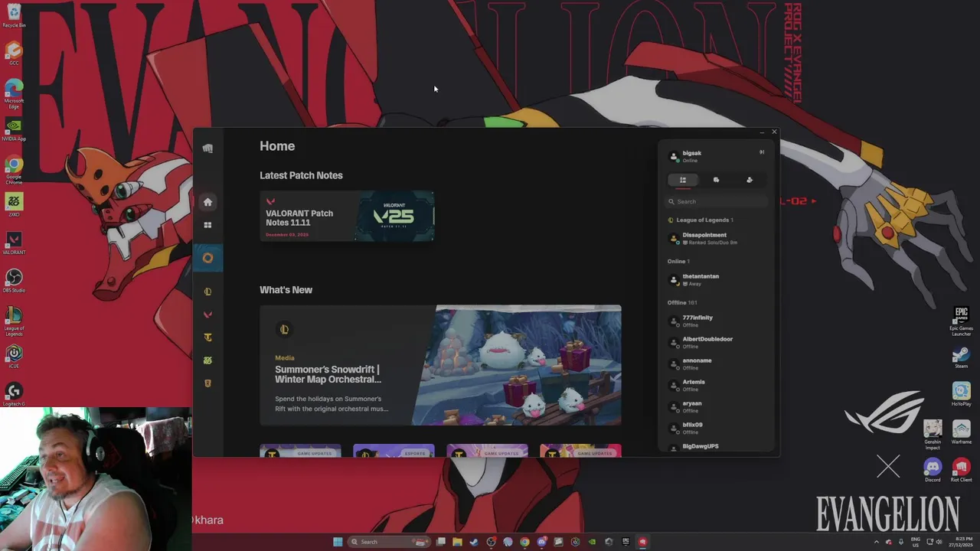Focus the friends Search field
This screenshot has height=551, width=980.
point(717,201)
